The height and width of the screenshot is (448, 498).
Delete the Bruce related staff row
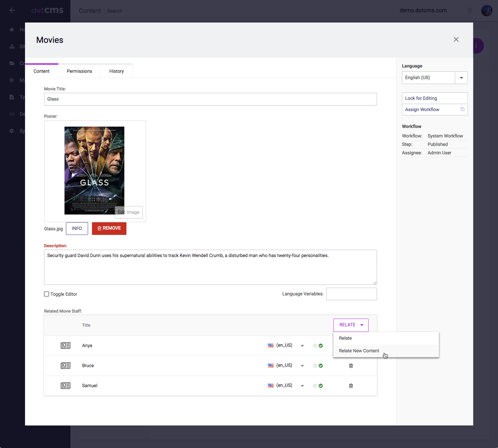[x=351, y=366]
